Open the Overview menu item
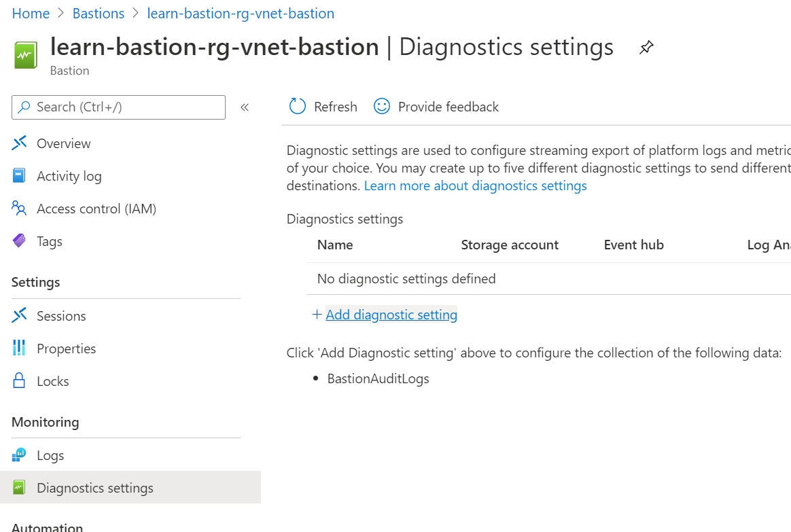The width and height of the screenshot is (791, 532). 64,144
